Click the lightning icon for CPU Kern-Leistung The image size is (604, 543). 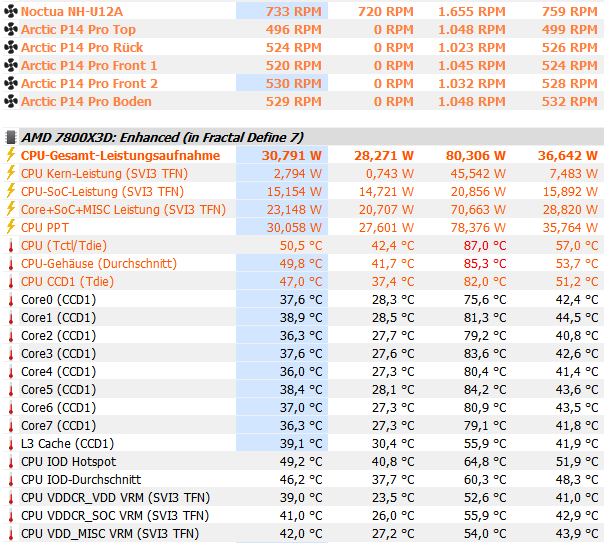pos(10,173)
